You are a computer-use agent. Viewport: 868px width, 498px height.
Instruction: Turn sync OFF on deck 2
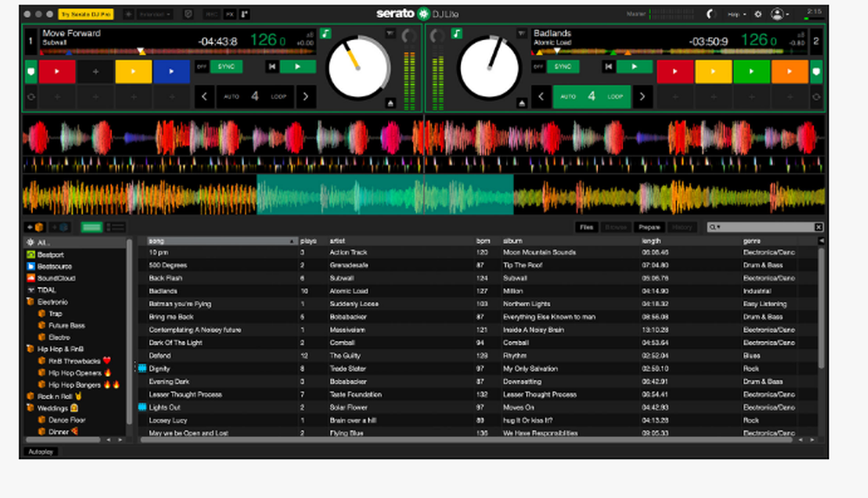click(538, 67)
